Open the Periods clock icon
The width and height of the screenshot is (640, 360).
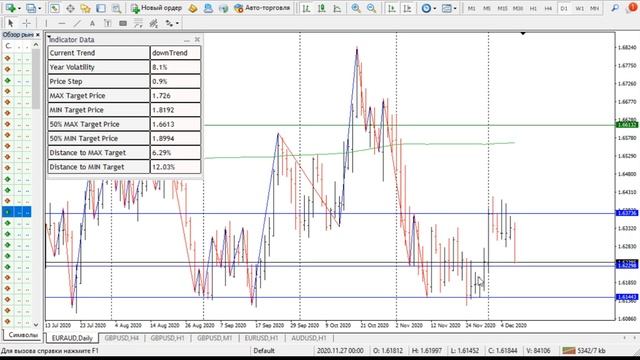[426, 8]
